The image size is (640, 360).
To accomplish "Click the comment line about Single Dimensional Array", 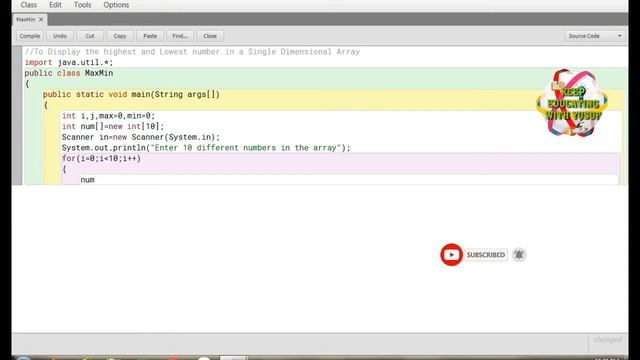I will 192,52.
